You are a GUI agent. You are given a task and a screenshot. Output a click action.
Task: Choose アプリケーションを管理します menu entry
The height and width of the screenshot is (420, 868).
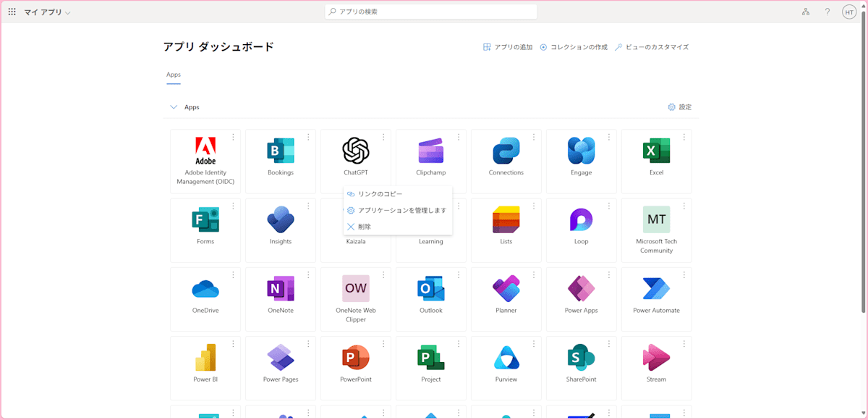pos(398,210)
